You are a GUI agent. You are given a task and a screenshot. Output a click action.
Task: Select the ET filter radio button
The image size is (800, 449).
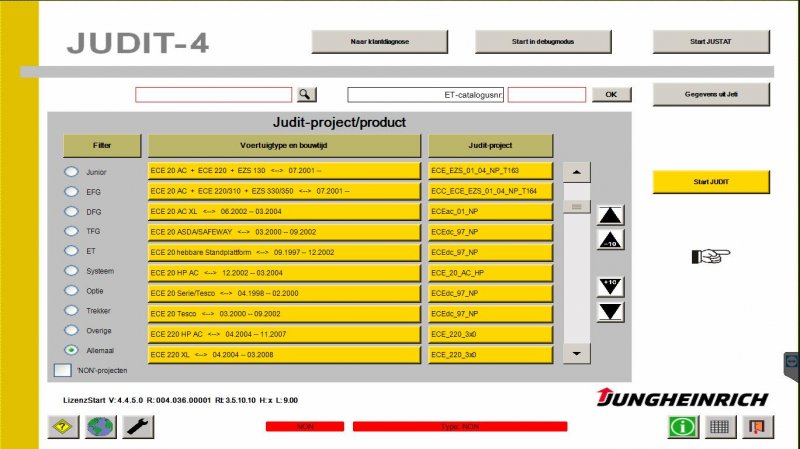coord(71,251)
